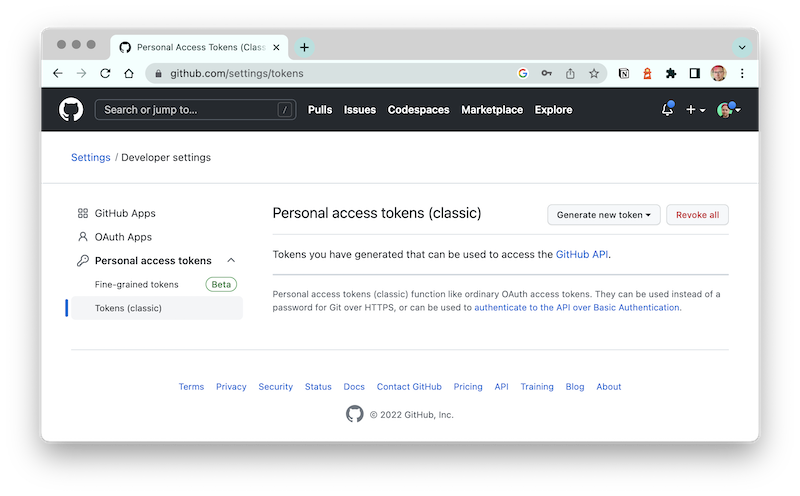Viewport: 800px width, 496px height.
Task: Open the Generate new token dropdown
Action: 604,215
